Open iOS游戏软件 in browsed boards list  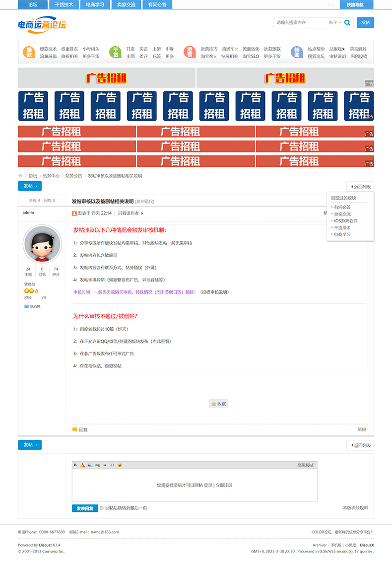(345, 221)
